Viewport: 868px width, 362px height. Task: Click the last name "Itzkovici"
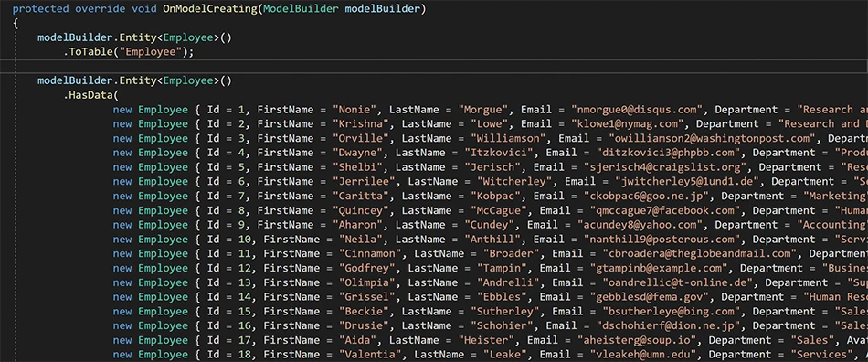tap(499, 153)
